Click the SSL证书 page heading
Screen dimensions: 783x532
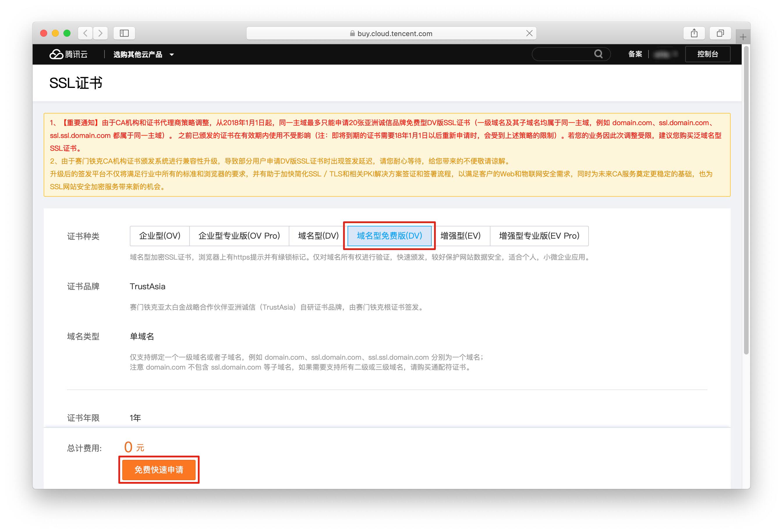tap(76, 83)
